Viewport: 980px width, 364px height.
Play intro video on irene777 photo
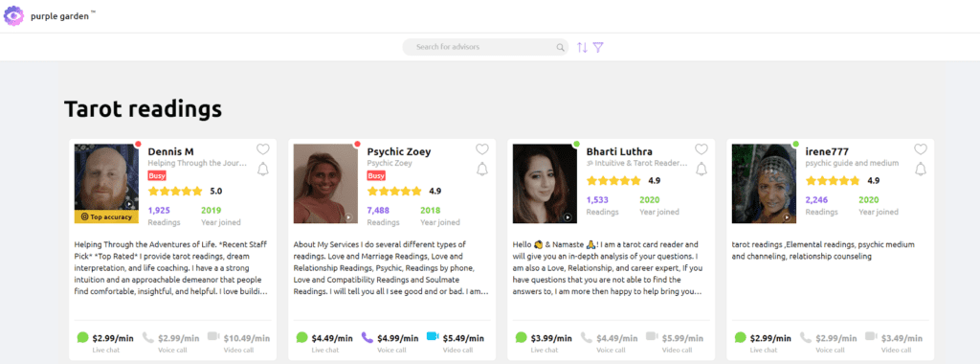[x=788, y=217]
